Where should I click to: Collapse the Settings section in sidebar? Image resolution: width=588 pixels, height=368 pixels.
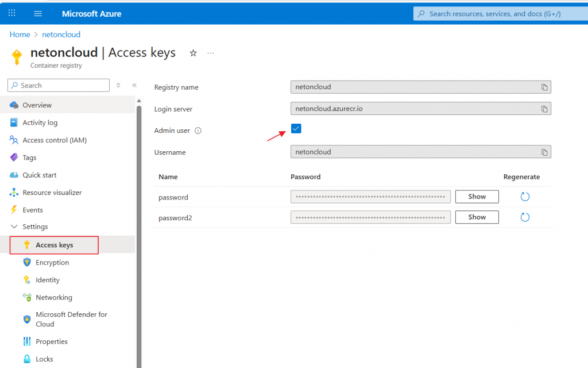[14, 227]
